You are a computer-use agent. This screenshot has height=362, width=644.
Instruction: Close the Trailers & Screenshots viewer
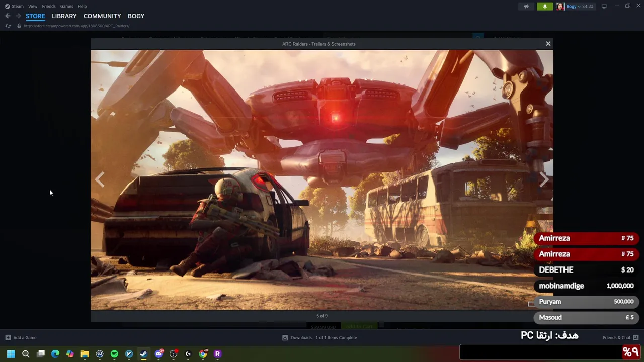(x=548, y=44)
